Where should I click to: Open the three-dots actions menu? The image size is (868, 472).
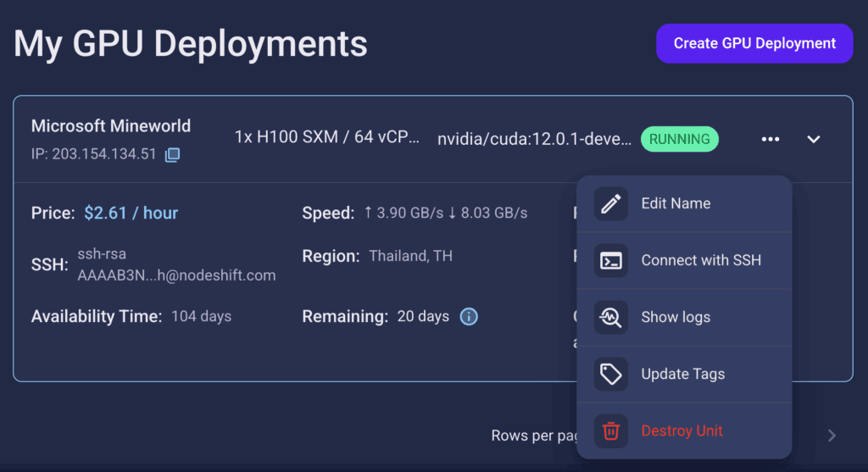point(770,139)
